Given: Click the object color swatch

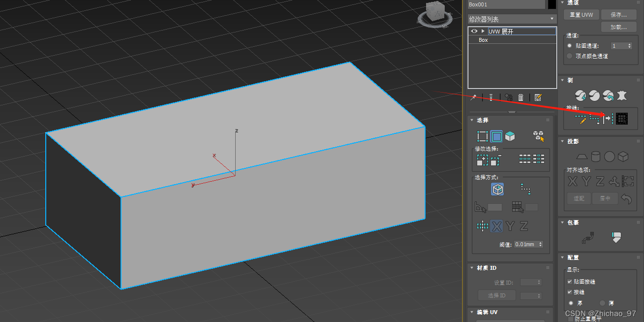Looking at the screenshot, I should pyautogui.click(x=552, y=4).
